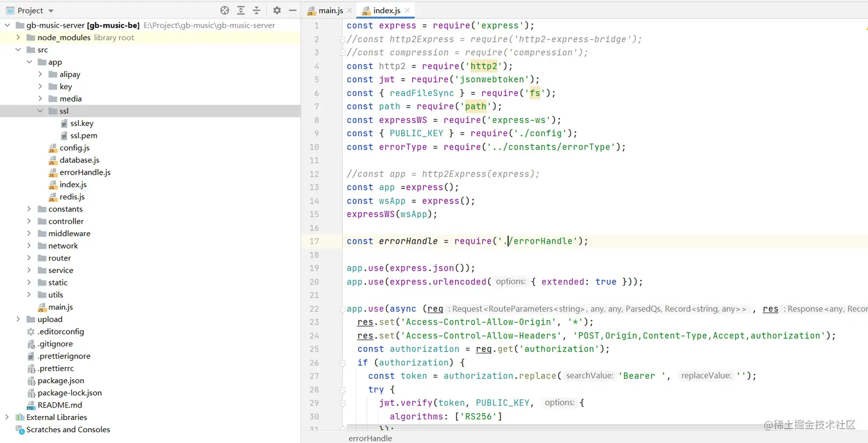The width and height of the screenshot is (868, 443).
Task: Click the redis.js file icon
Action: (x=53, y=197)
